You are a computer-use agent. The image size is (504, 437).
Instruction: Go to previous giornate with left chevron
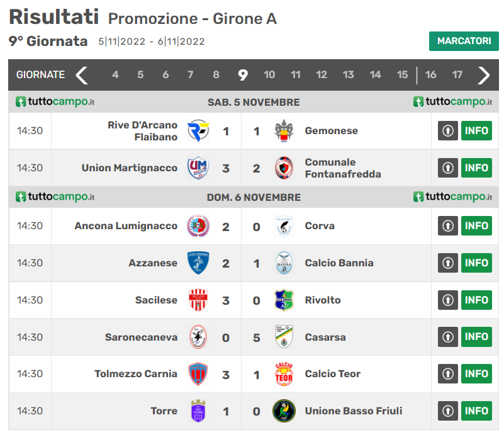(82, 75)
